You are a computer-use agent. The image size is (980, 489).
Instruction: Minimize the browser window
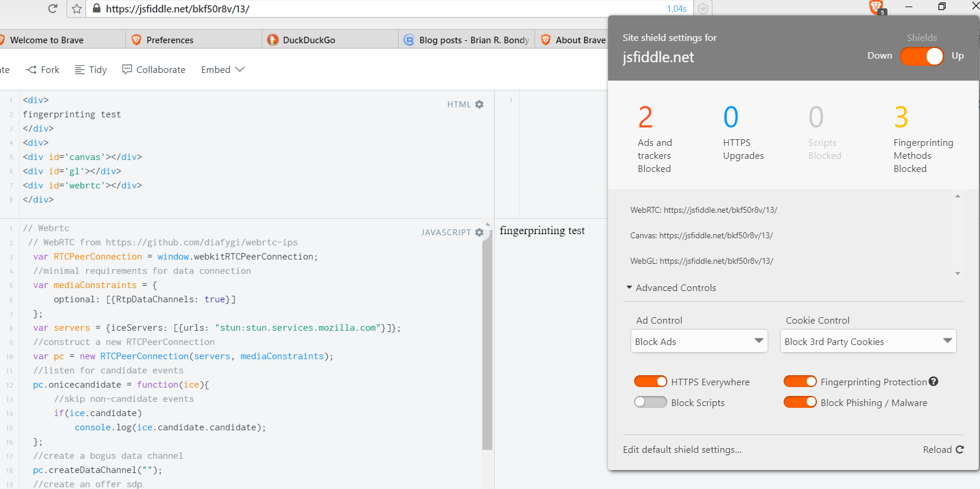pos(909,7)
